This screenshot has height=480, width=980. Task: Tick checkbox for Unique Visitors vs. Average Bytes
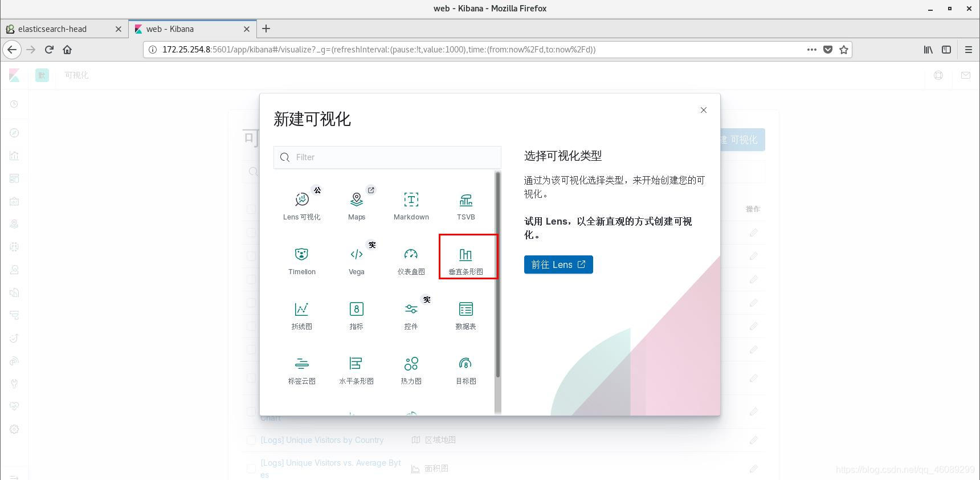point(251,469)
